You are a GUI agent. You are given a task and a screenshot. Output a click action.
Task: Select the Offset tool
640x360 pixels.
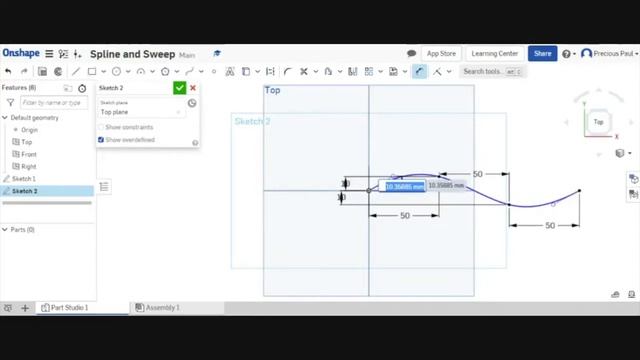(x=328, y=71)
